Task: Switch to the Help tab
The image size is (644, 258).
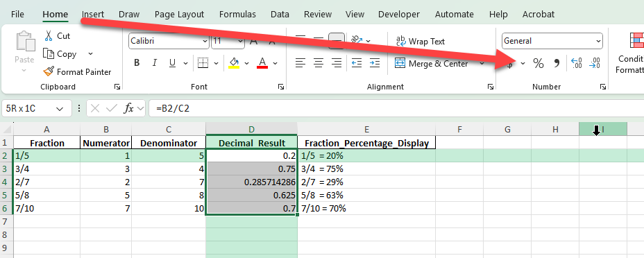Action: (x=498, y=15)
